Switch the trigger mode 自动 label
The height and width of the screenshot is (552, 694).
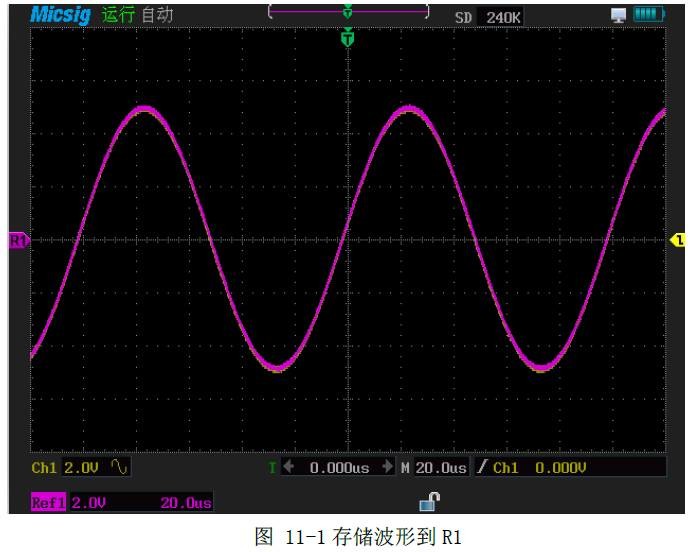click(156, 15)
